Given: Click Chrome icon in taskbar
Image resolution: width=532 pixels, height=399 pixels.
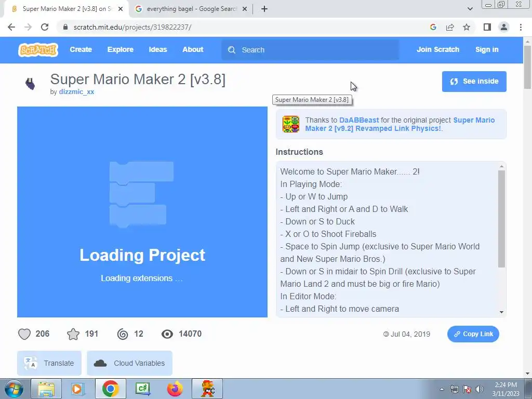Looking at the screenshot, I should [110, 389].
